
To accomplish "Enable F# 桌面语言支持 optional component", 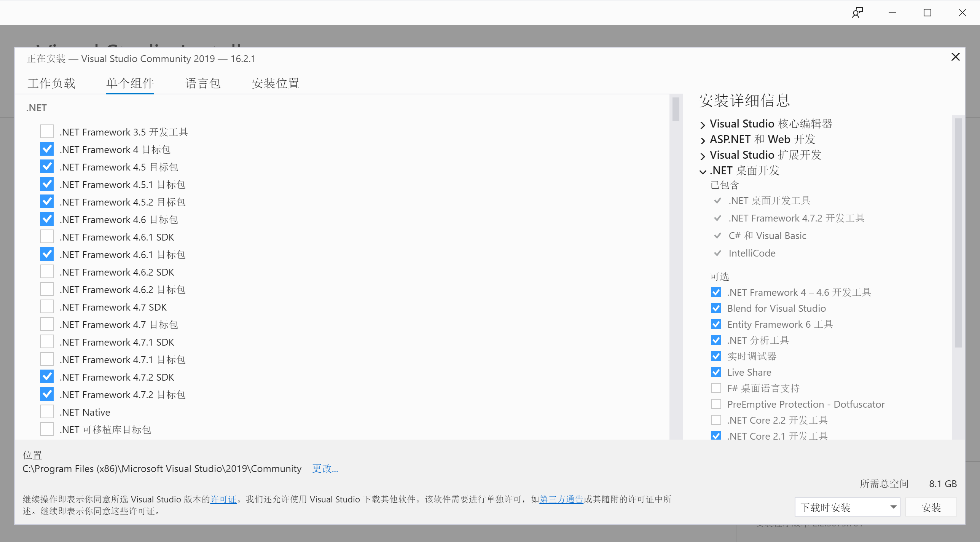I will (x=716, y=388).
